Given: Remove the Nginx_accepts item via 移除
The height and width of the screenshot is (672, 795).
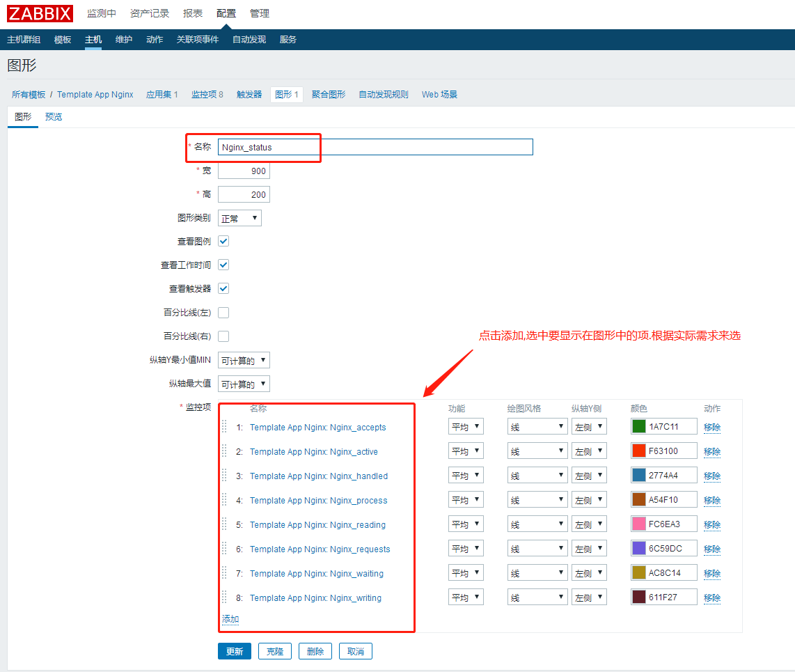Looking at the screenshot, I should [x=712, y=427].
